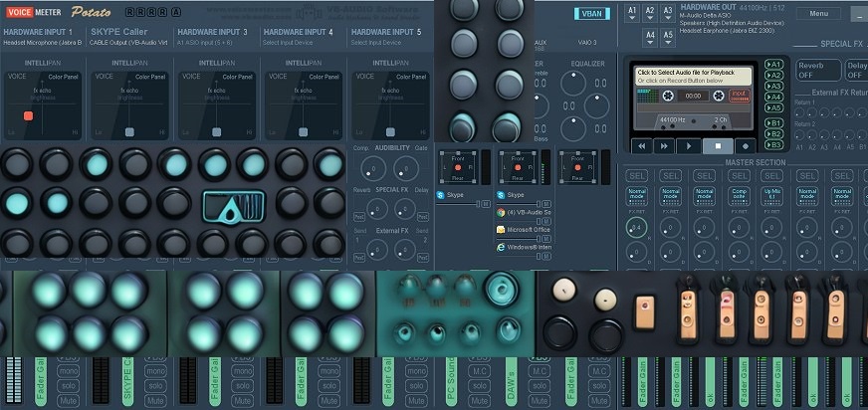This screenshot has width=868, height=410.
Task: Click the red input icon on cassette
Action: [x=740, y=96]
